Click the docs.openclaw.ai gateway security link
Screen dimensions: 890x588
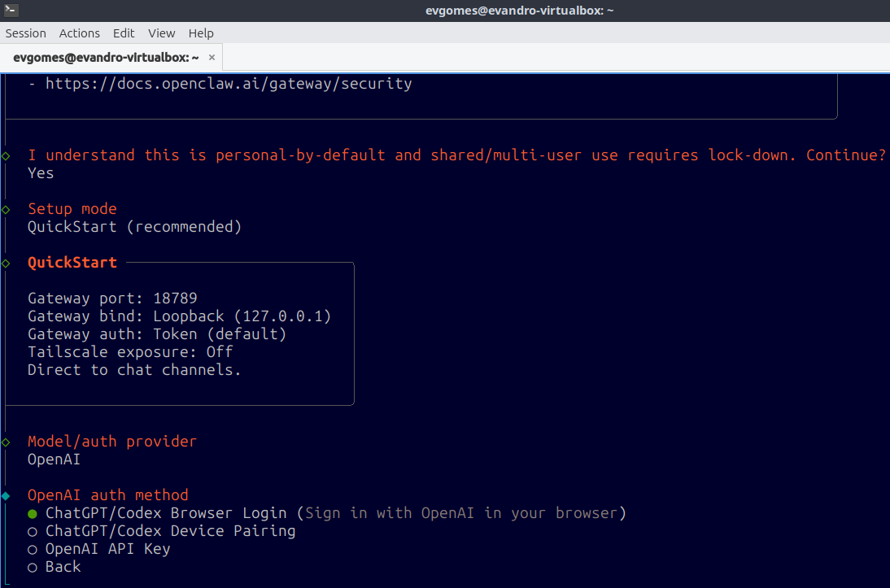(x=229, y=84)
